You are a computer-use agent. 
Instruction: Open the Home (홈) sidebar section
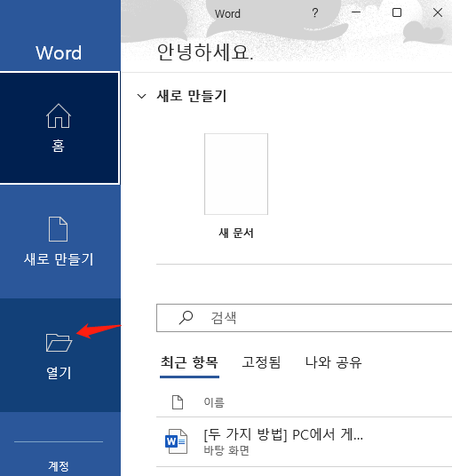coord(59,128)
